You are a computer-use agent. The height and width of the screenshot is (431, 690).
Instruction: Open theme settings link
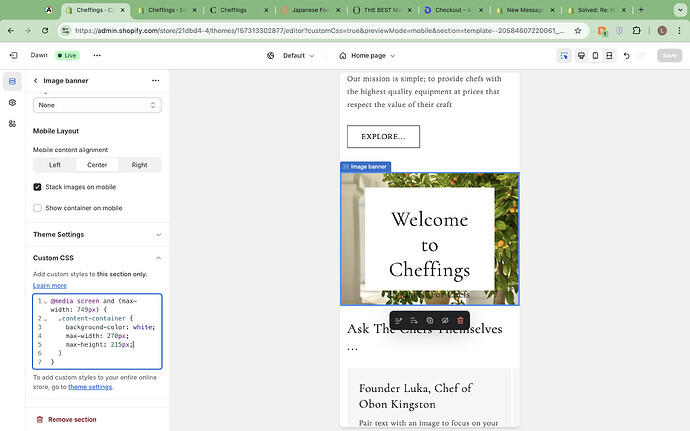(x=90, y=387)
